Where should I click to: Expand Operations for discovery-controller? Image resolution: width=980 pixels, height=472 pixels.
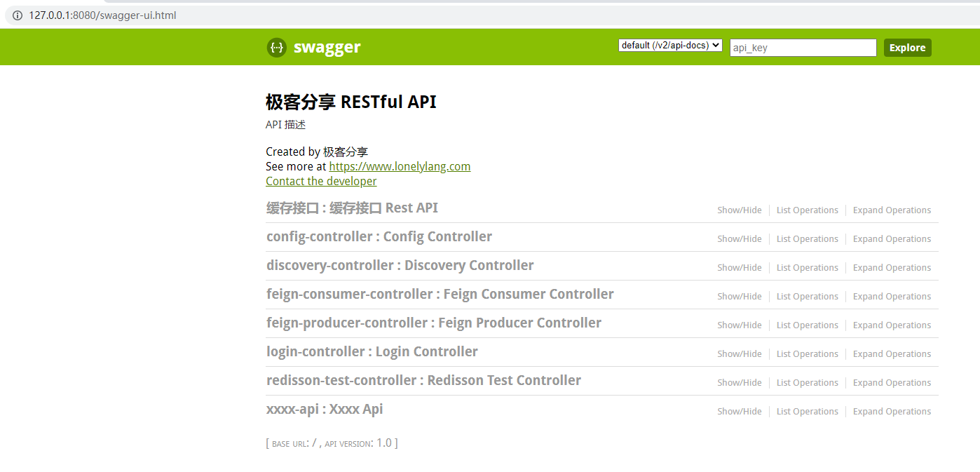892,268
